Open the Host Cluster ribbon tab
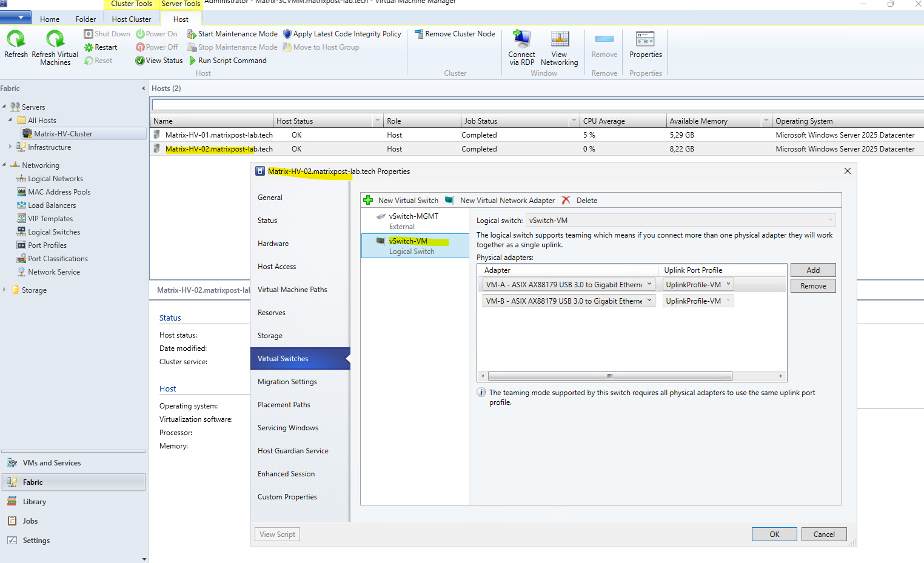This screenshot has height=563, width=924. 132,19
